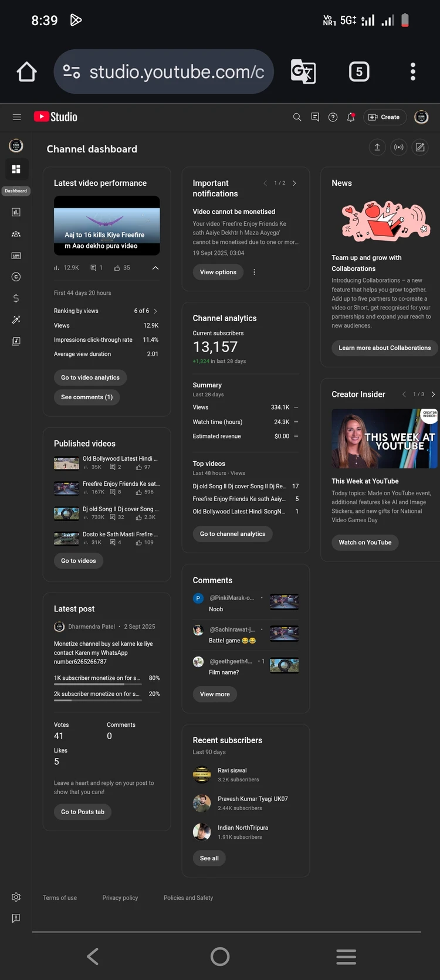The image size is (440, 980).
Task: Go to next important notification
Action: (x=295, y=183)
